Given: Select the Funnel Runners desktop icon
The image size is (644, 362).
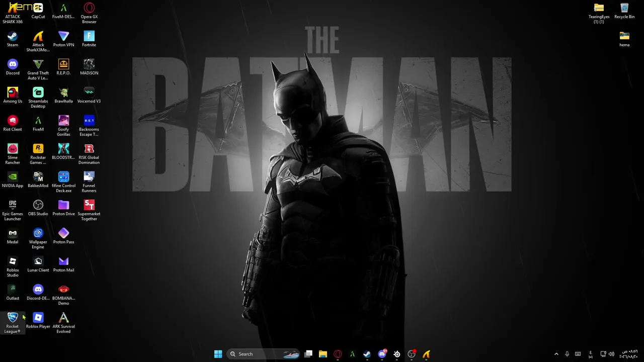Looking at the screenshot, I should click(x=89, y=183).
